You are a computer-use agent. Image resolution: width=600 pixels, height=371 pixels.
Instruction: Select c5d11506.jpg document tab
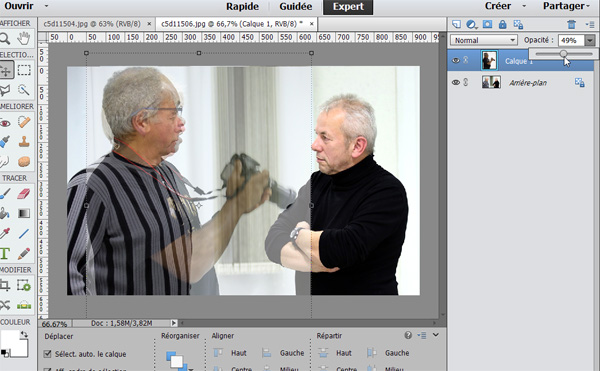click(x=232, y=24)
